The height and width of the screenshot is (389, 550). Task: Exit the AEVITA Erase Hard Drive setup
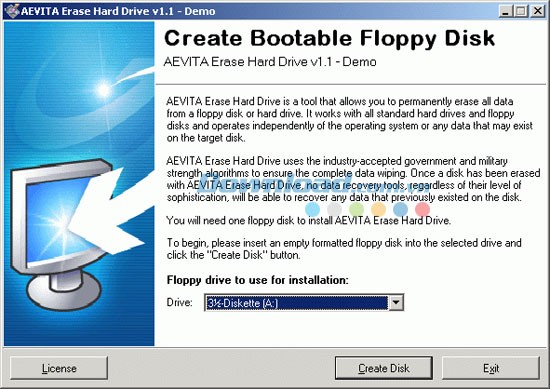point(491,368)
